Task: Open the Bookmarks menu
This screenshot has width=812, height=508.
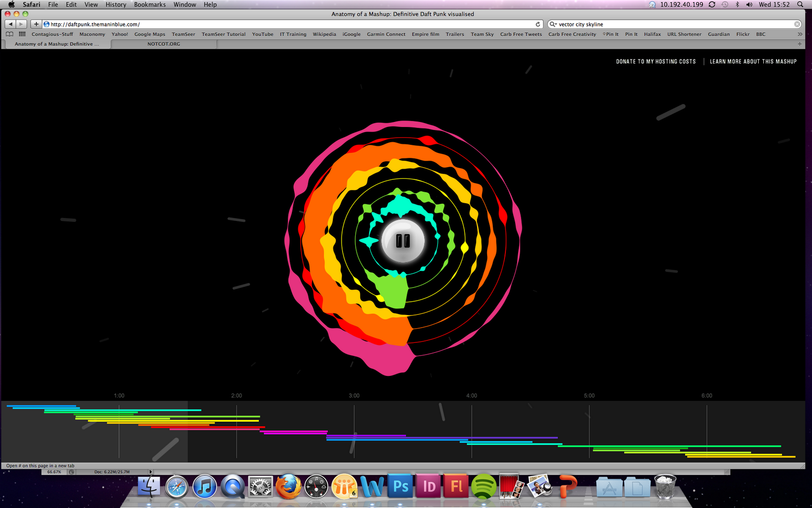Action: pyautogui.click(x=150, y=5)
